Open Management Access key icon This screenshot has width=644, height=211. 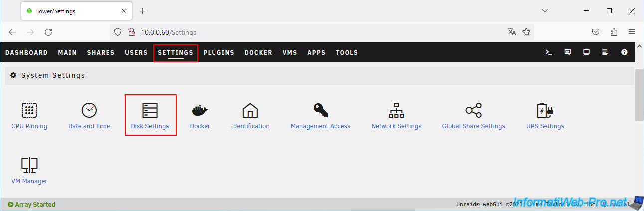[320, 110]
